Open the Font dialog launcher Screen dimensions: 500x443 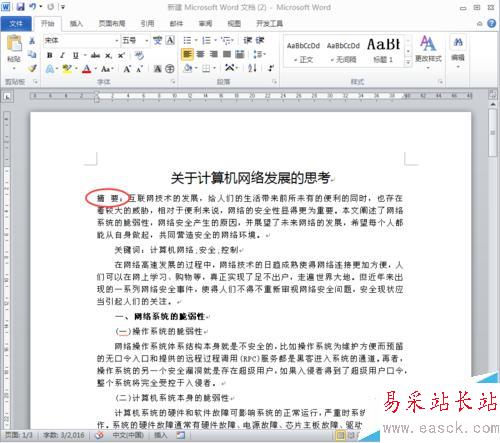click(173, 82)
